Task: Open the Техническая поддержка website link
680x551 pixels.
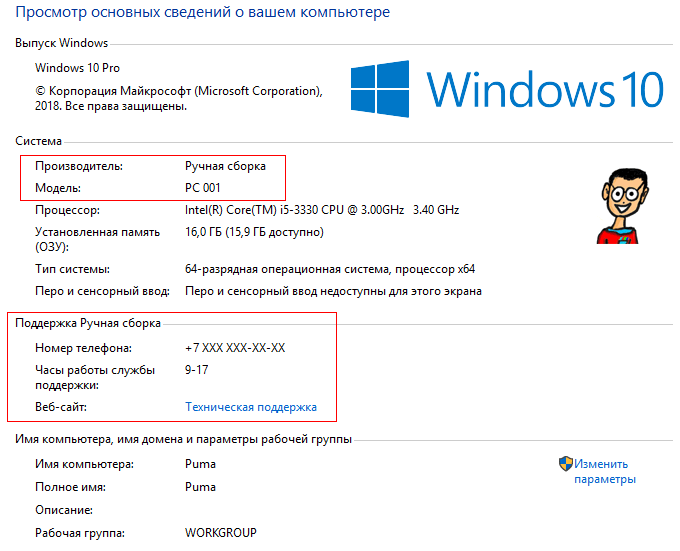Action: 251,407
